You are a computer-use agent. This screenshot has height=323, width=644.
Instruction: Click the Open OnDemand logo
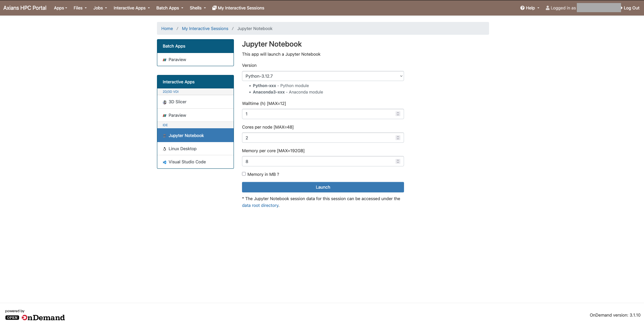(x=35, y=318)
